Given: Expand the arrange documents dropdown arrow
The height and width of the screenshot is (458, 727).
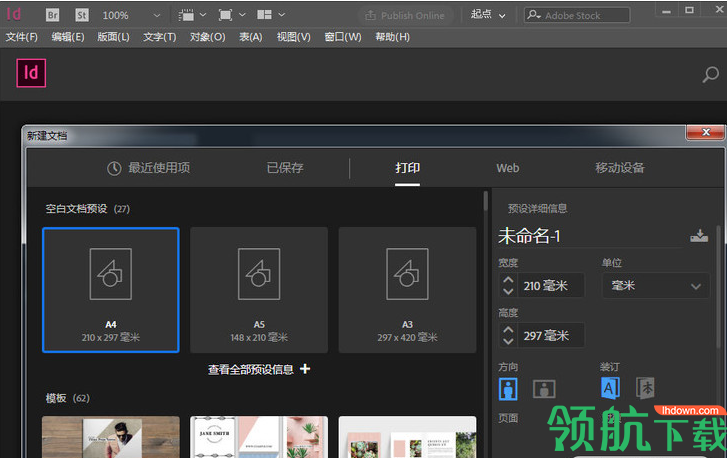Looking at the screenshot, I should tap(281, 15).
